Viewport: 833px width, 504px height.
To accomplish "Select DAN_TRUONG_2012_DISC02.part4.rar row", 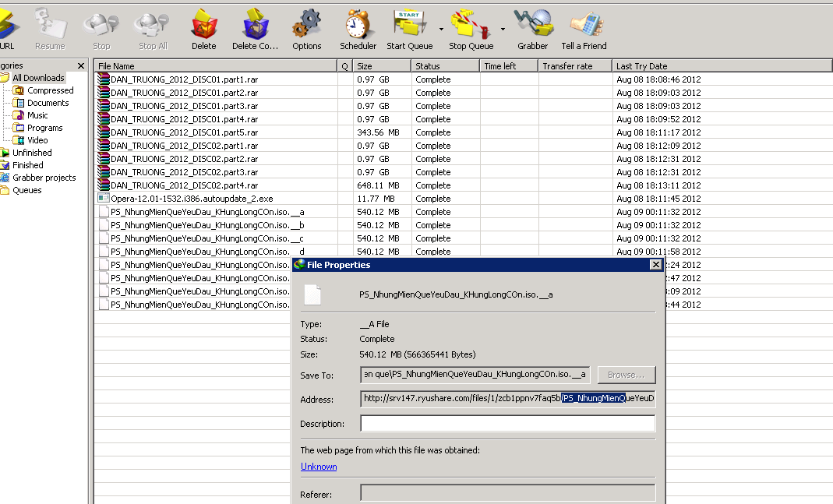I will pyautogui.click(x=185, y=186).
